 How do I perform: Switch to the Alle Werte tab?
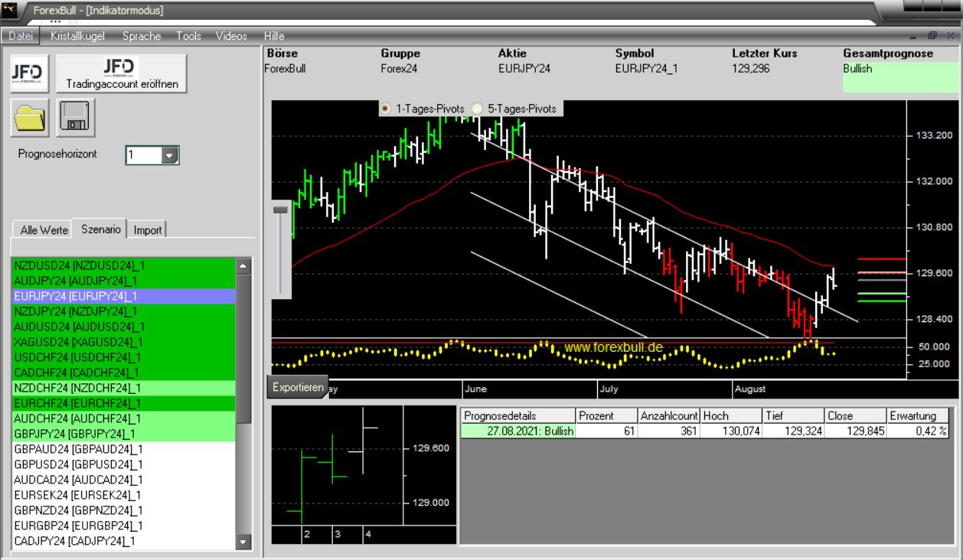click(x=44, y=230)
